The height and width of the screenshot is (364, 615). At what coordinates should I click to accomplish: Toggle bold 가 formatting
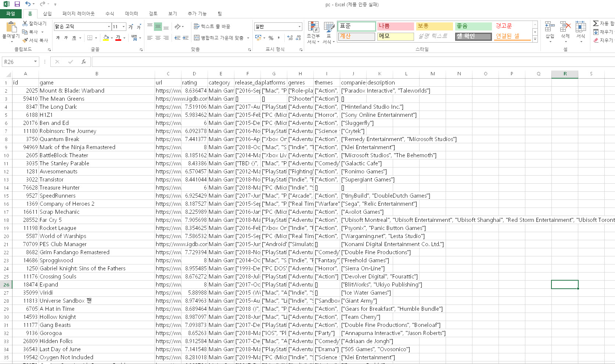tap(58, 38)
